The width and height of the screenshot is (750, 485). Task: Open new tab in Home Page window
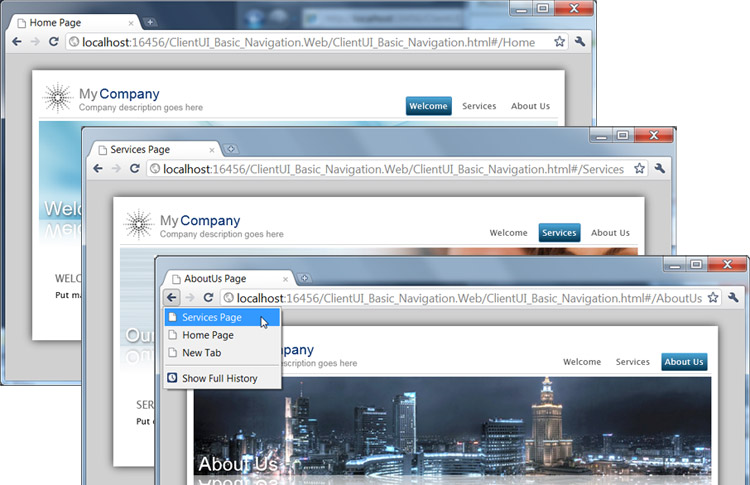150,22
